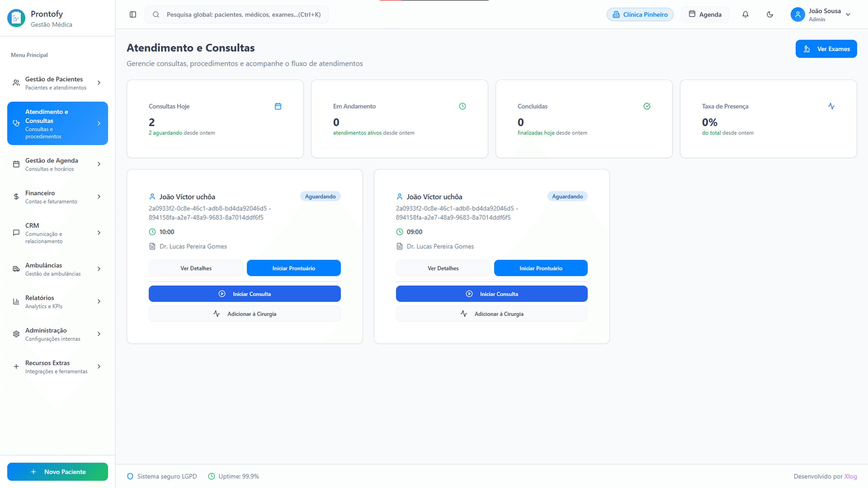Expand the Financeiro menu chevron
The image size is (868, 488).
(x=99, y=197)
